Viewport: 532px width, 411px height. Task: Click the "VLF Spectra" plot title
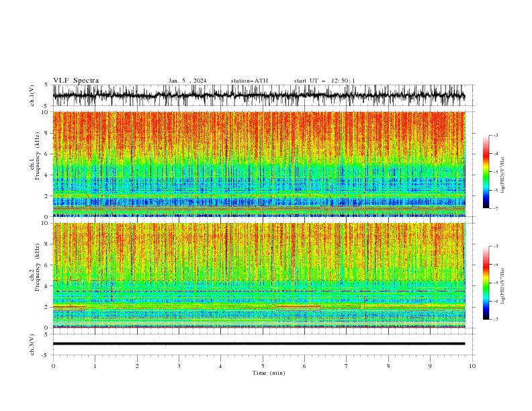coord(76,81)
